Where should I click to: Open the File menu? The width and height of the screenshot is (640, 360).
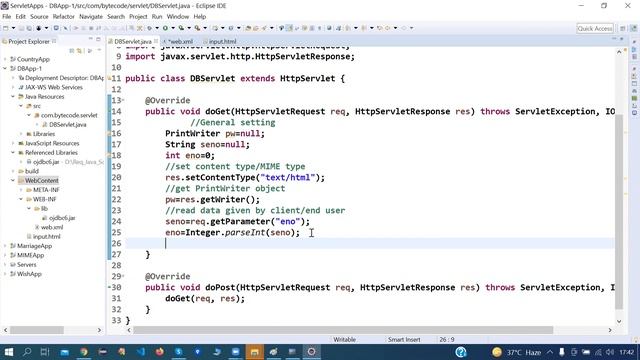click(7, 17)
